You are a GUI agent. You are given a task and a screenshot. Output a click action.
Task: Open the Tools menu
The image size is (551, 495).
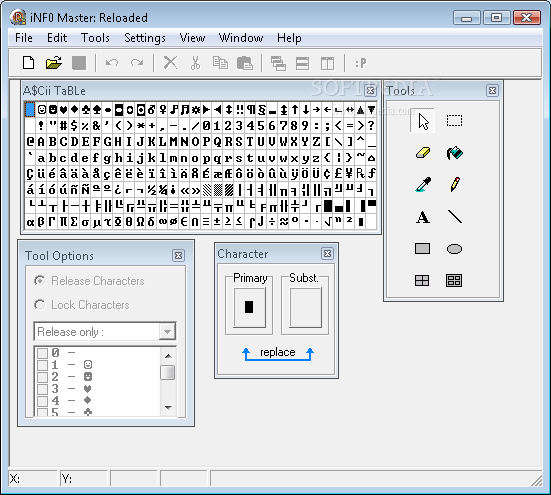tap(95, 38)
